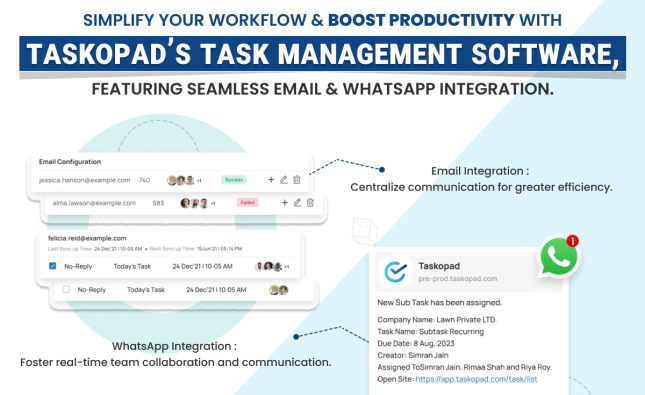
Task: Click Task Name: Subtask Recurring line
Action: (x=430, y=332)
